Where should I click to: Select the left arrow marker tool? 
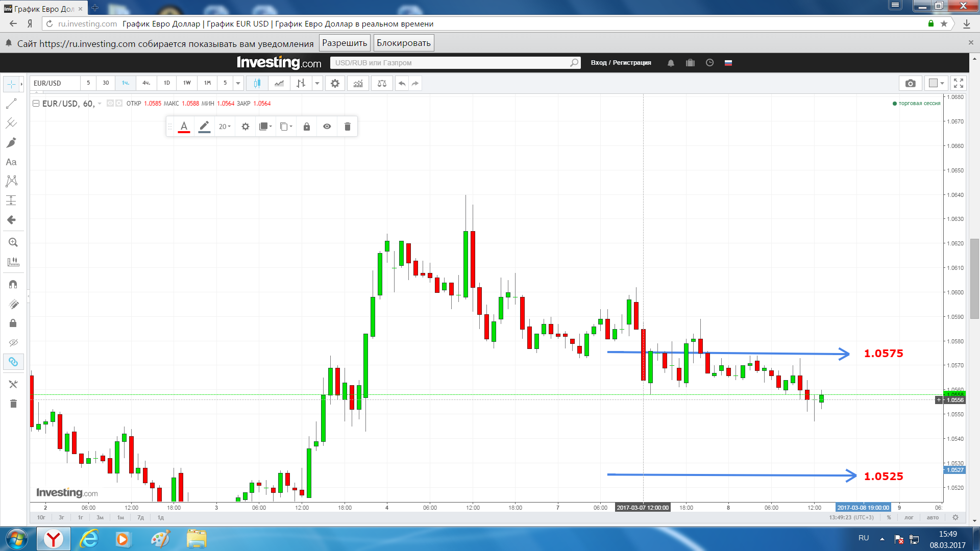[x=11, y=220]
